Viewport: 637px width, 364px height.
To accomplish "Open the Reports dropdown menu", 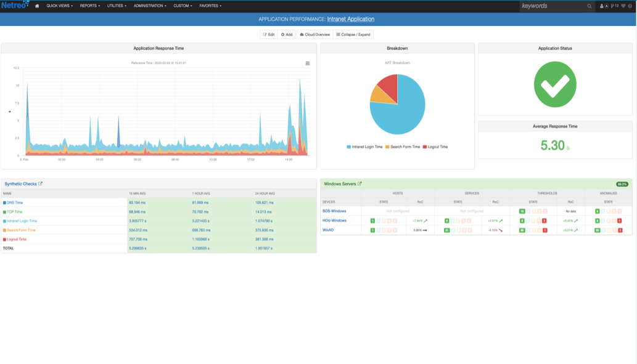I will click(x=89, y=6).
